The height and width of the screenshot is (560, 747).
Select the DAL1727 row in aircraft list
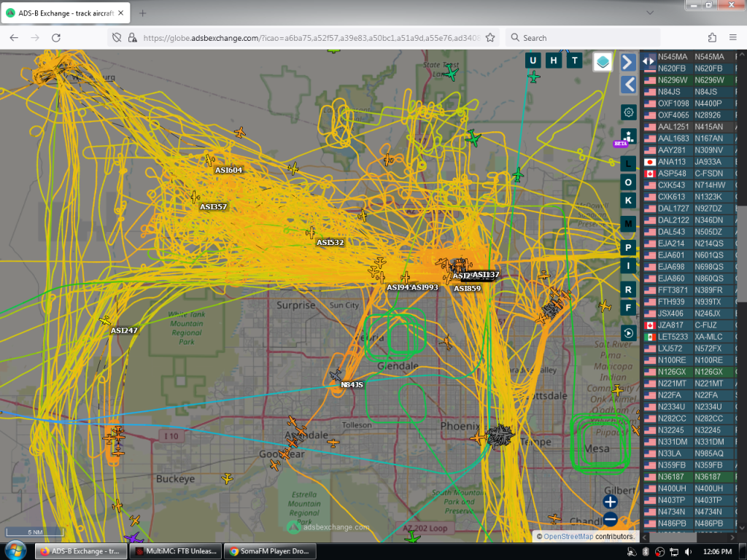[x=689, y=209]
